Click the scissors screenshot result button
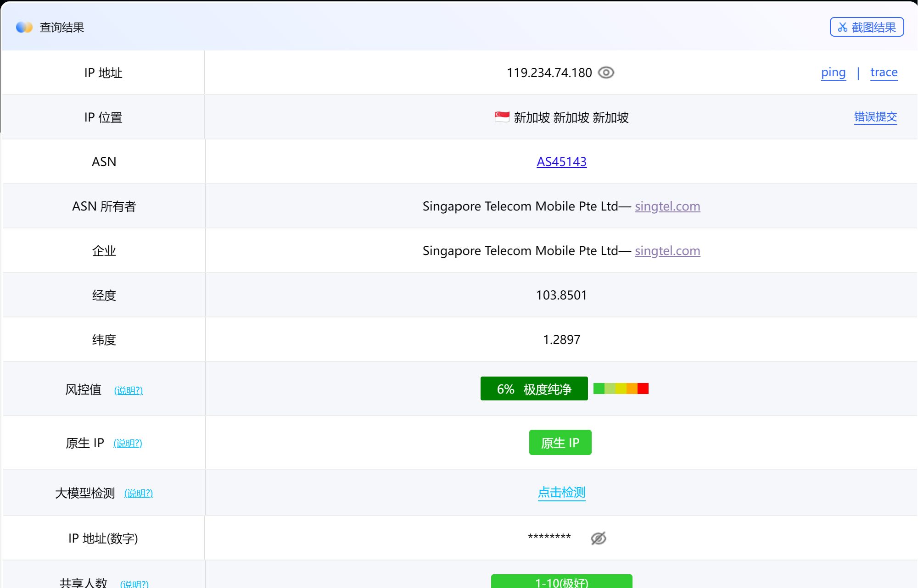Viewport: 918px width, 588px height. click(x=867, y=27)
